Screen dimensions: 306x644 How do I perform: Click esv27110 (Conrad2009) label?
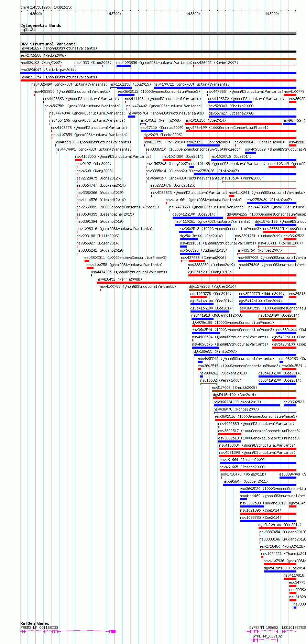click(x=162, y=128)
